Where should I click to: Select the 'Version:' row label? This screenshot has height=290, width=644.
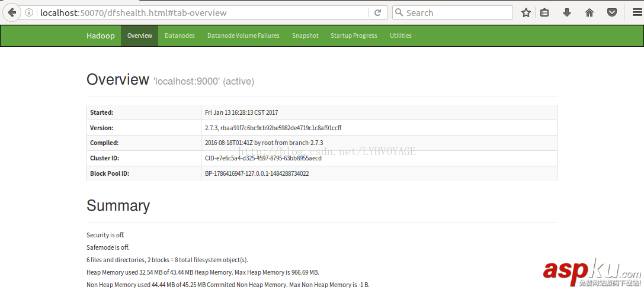coord(101,128)
